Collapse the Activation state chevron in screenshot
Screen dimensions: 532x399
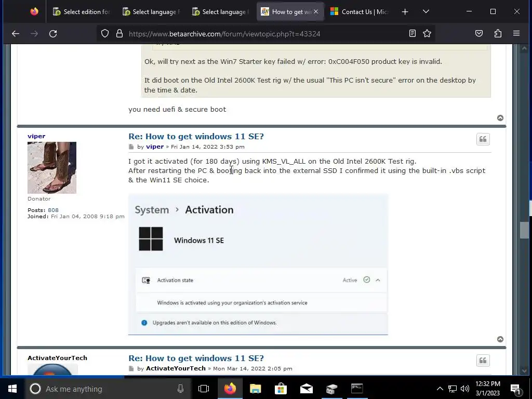click(x=378, y=280)
